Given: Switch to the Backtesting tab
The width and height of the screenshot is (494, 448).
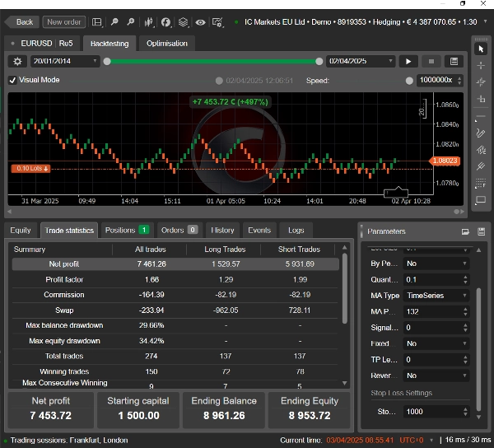Looking at the screenshot, I should tap(110, 44).
